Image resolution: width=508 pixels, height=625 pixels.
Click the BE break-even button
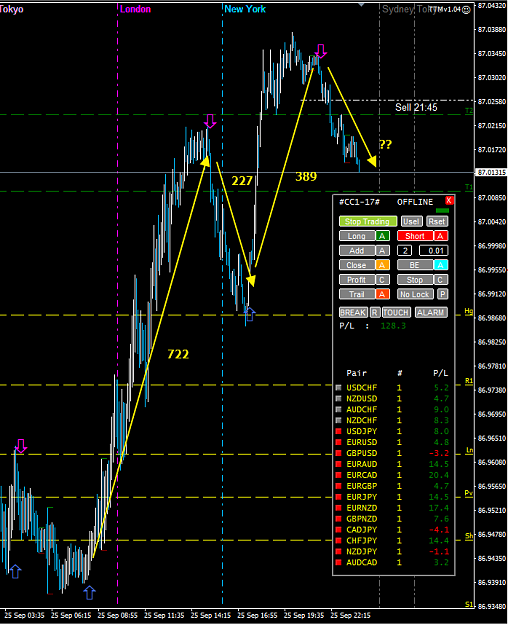coord(415,265)
